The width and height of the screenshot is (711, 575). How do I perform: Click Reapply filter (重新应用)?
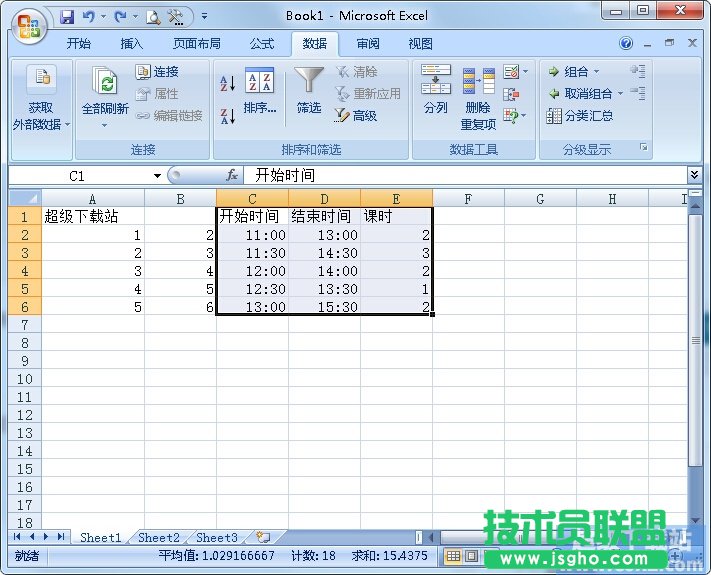(x=368, y=93)
